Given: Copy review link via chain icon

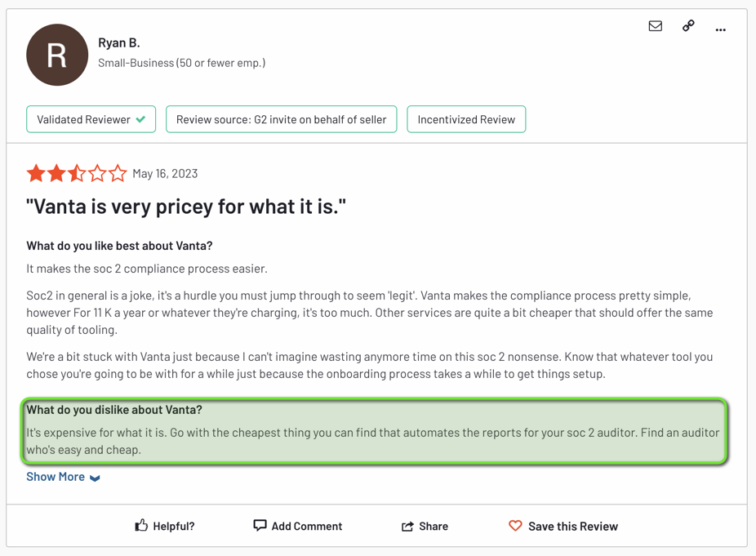Looking at the screenshot, I should 688,25.
